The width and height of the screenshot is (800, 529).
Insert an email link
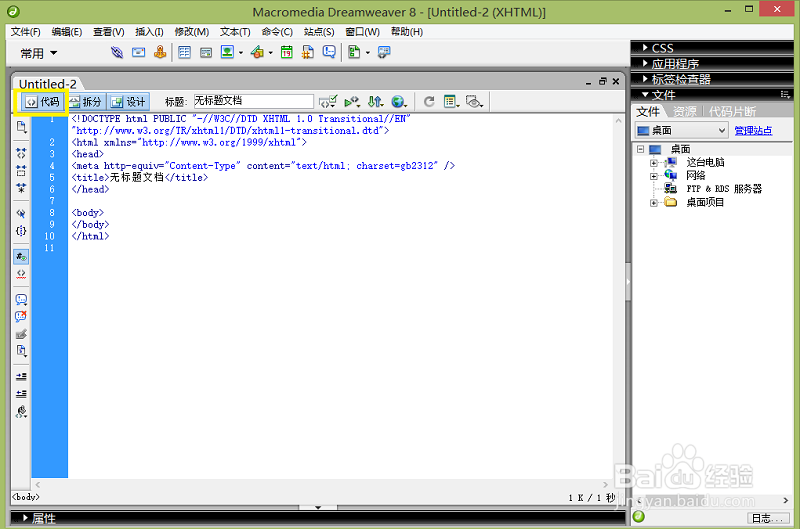138,52
